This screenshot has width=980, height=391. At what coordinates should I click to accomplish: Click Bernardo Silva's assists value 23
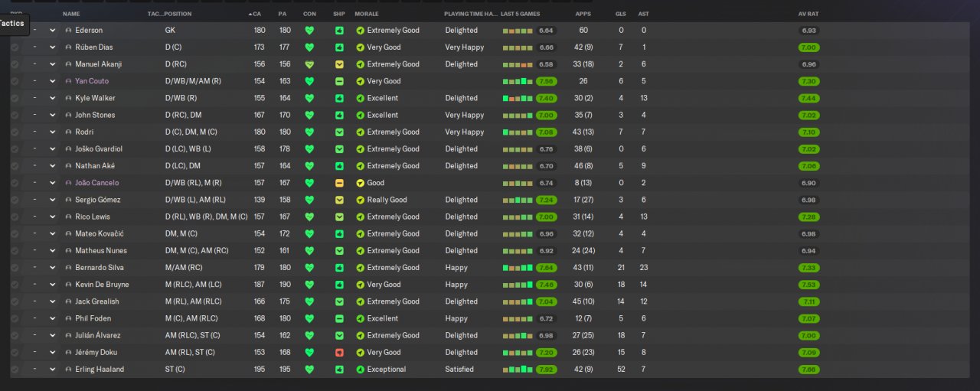click(643, 268)
